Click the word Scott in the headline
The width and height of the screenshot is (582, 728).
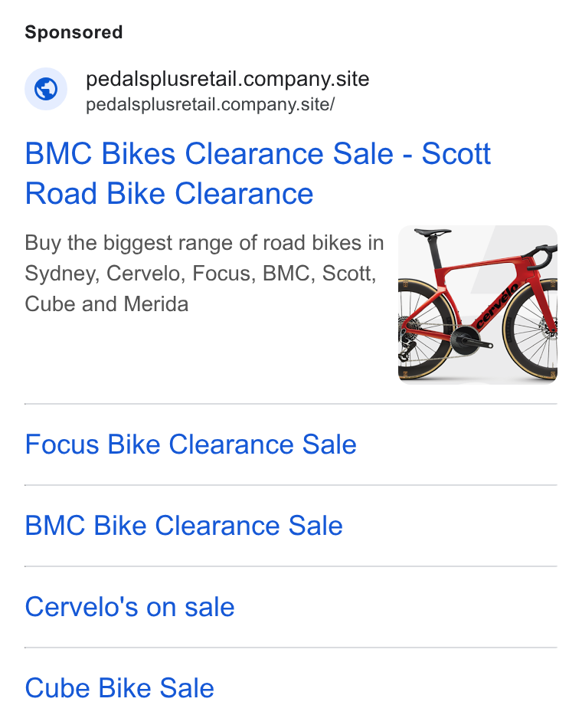point(456,154)
